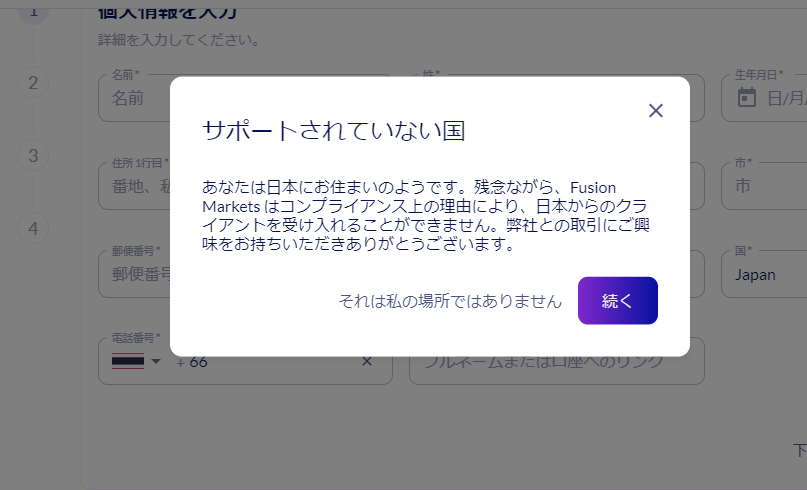Click the それは私の場所ではありません link
This screenshot has height=490, width=807.
450,301
